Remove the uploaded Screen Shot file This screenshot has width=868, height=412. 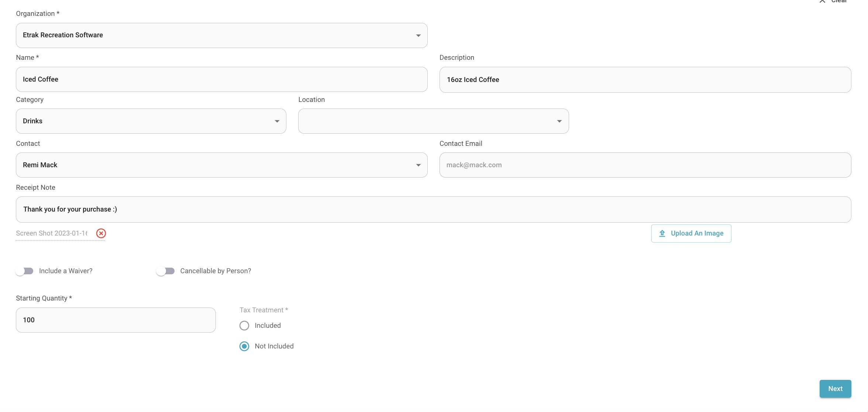(x=101, y=233)
